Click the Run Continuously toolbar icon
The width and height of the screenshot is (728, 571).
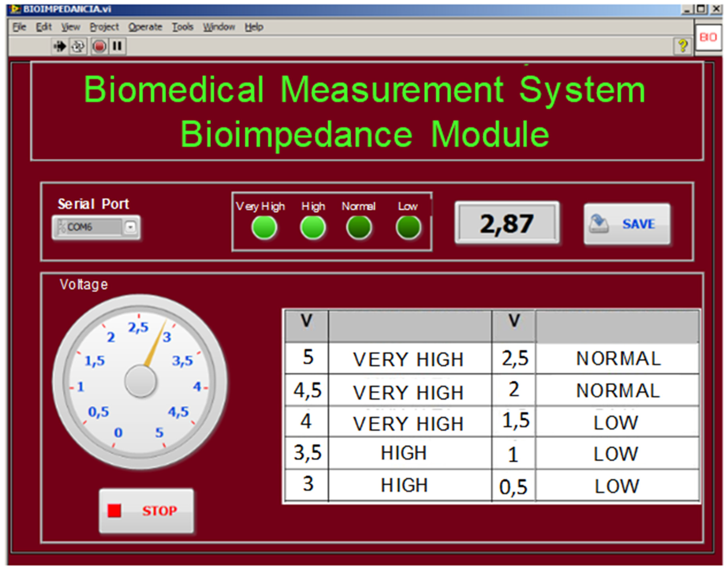pos(78,46)
